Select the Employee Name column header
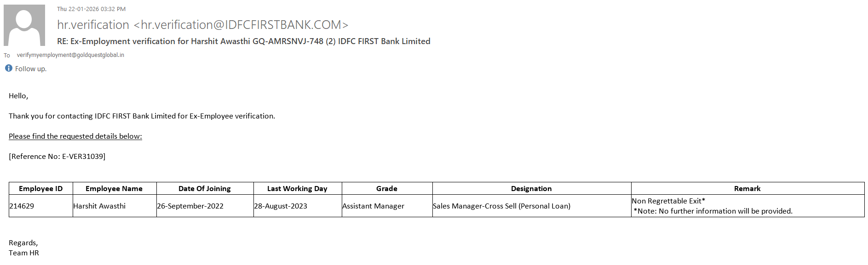Screen dimensions: 868x265 (x=114, y=189)
